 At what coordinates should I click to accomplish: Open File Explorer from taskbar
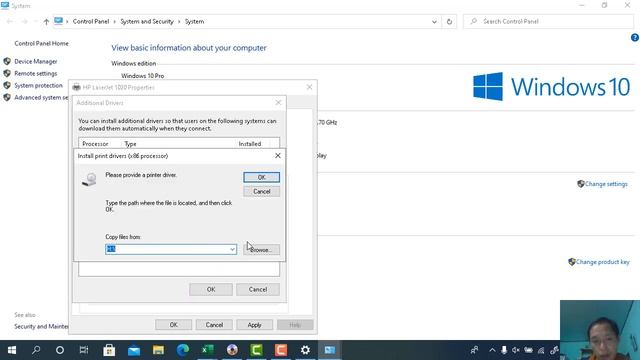(158, 350)
